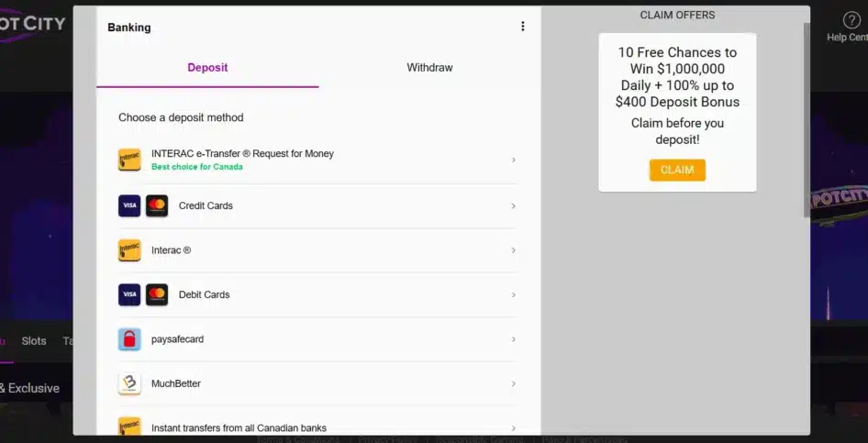Choose Instant transfers from all Canadian banks
The width and height of the screenshot is (868, 443).
[x=239, y=427]
